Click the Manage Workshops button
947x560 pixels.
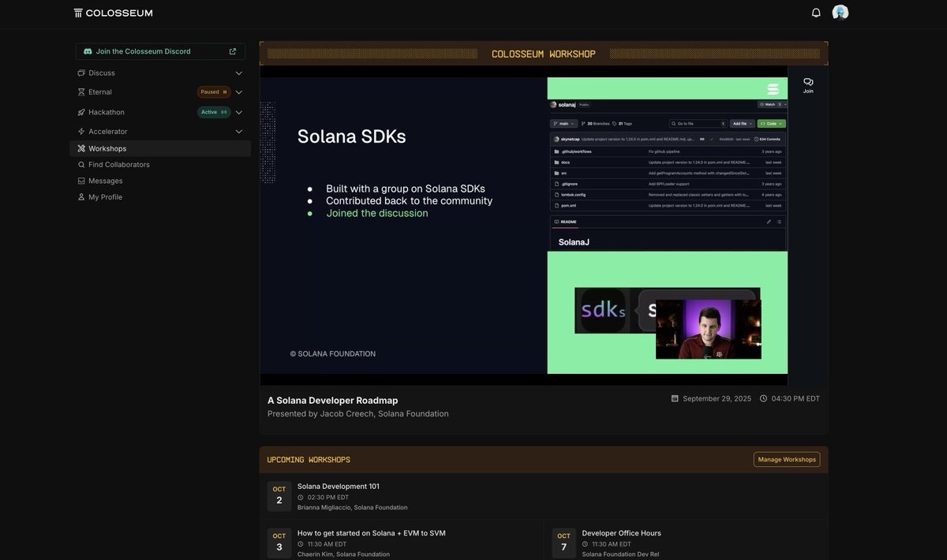pos(787,459)
